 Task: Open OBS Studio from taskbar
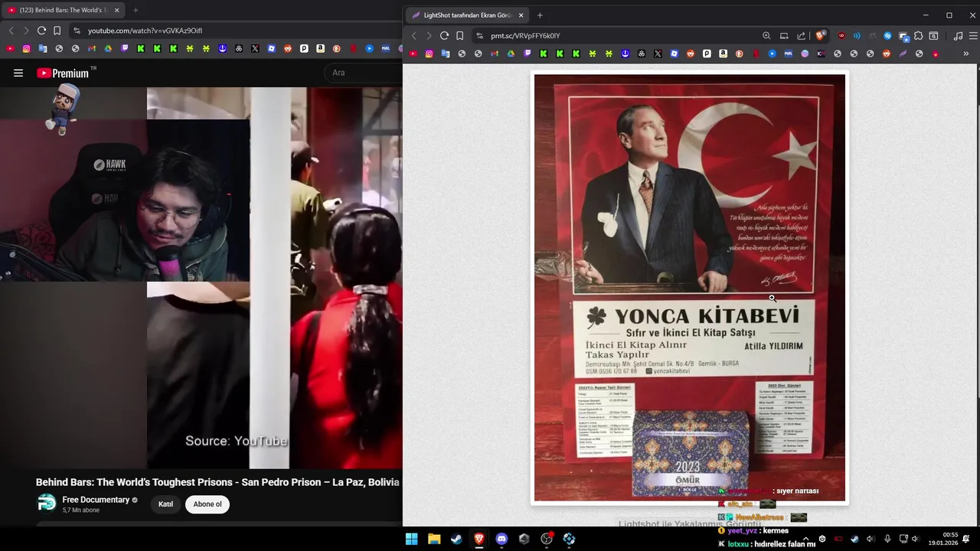(547, 539)
